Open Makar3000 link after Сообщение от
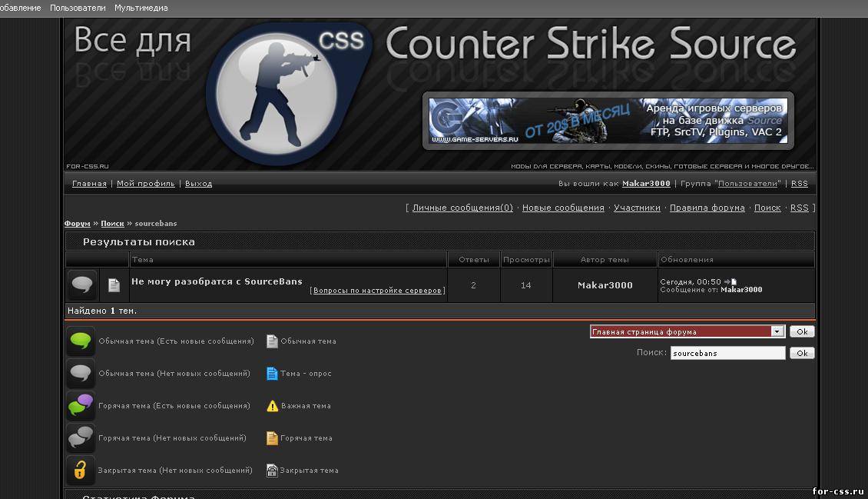Viewport: 868px width, 499px height. point(741,290)
